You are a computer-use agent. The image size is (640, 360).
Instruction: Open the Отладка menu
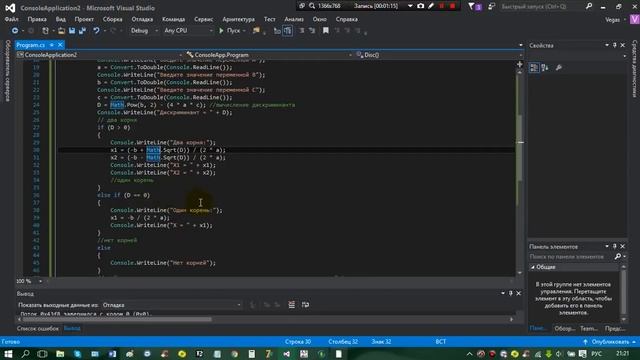click(142, 19)
